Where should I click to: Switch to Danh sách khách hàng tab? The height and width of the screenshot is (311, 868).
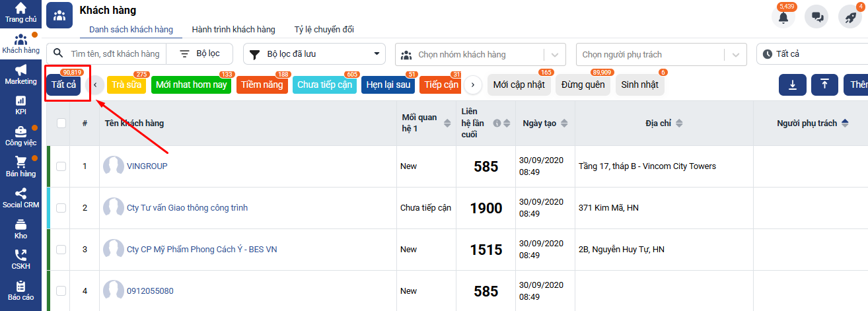[131, 30]
